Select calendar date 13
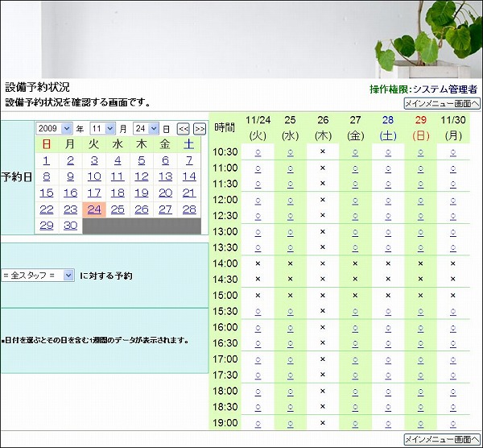 click(x=165, y=176)
